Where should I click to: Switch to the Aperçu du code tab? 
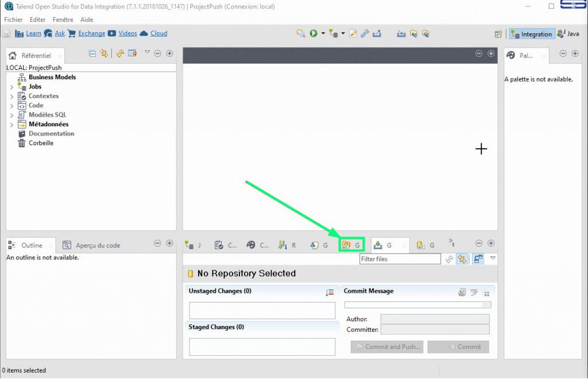[x=91, y=245]
